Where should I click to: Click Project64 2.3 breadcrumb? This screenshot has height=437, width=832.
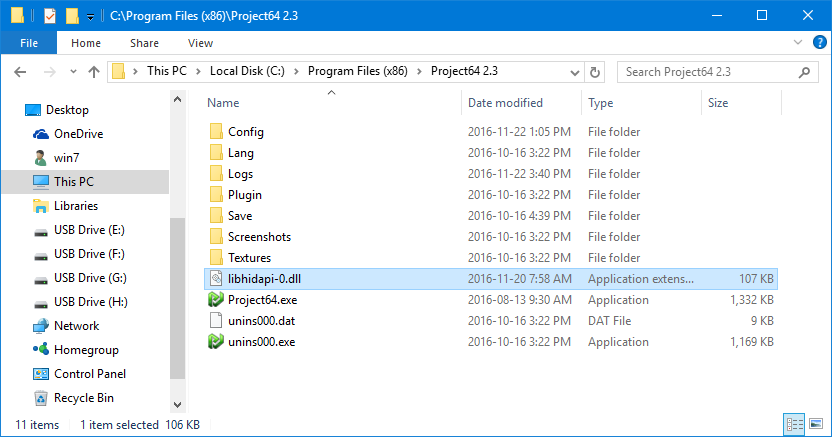click(464, 71)
